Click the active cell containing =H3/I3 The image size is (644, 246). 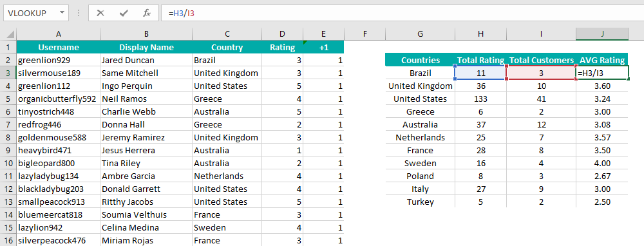[602, 73]
